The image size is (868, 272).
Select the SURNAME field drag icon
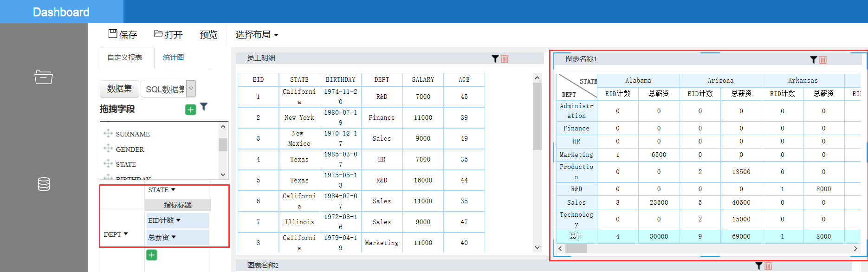tap(108, 133)
